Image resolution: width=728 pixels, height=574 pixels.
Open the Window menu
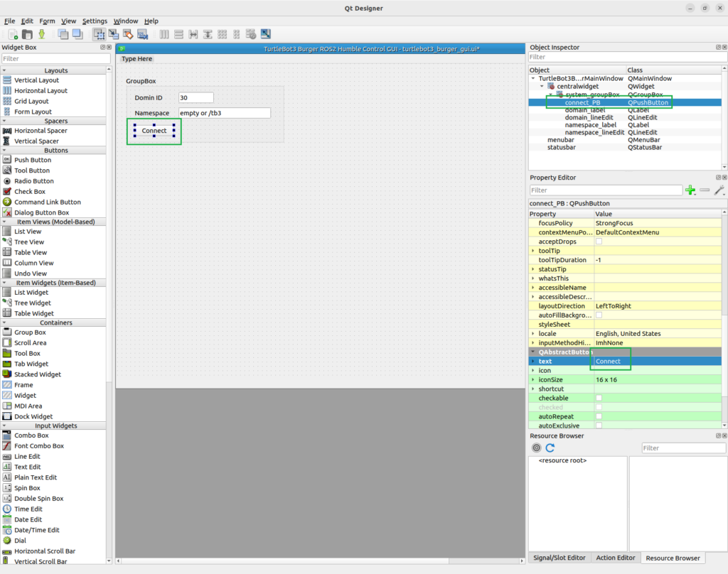(126, 21)
